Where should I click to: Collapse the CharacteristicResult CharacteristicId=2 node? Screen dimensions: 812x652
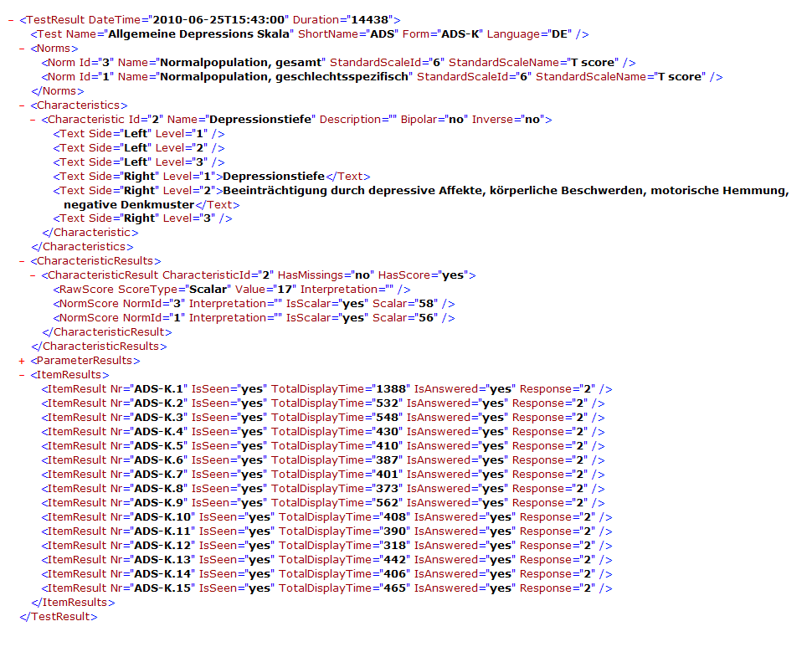click(33, 275)
